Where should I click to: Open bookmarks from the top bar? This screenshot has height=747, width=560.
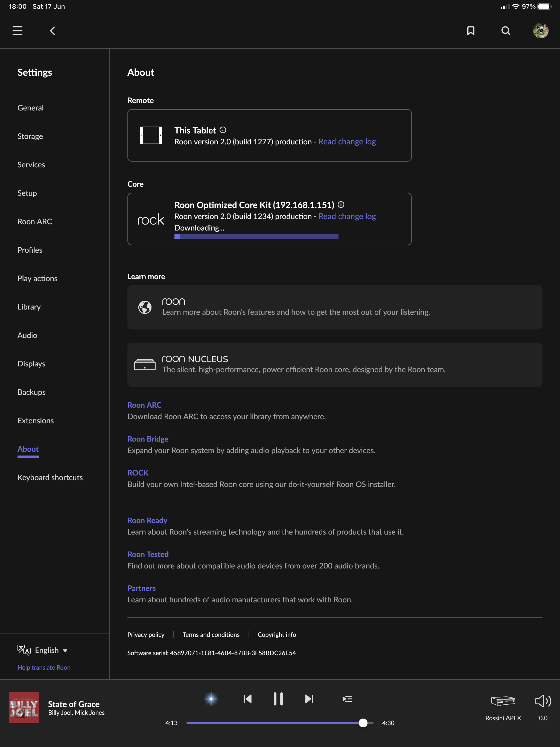(471, 31)
